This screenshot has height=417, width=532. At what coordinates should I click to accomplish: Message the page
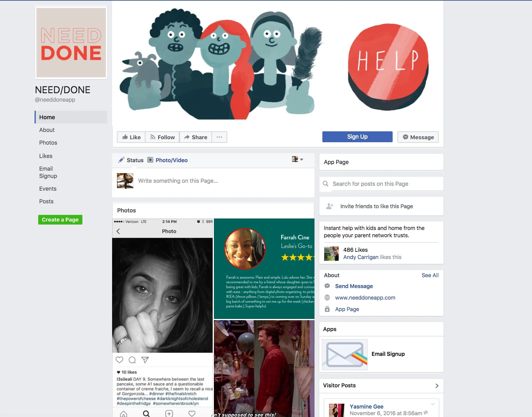pos(418,137)
